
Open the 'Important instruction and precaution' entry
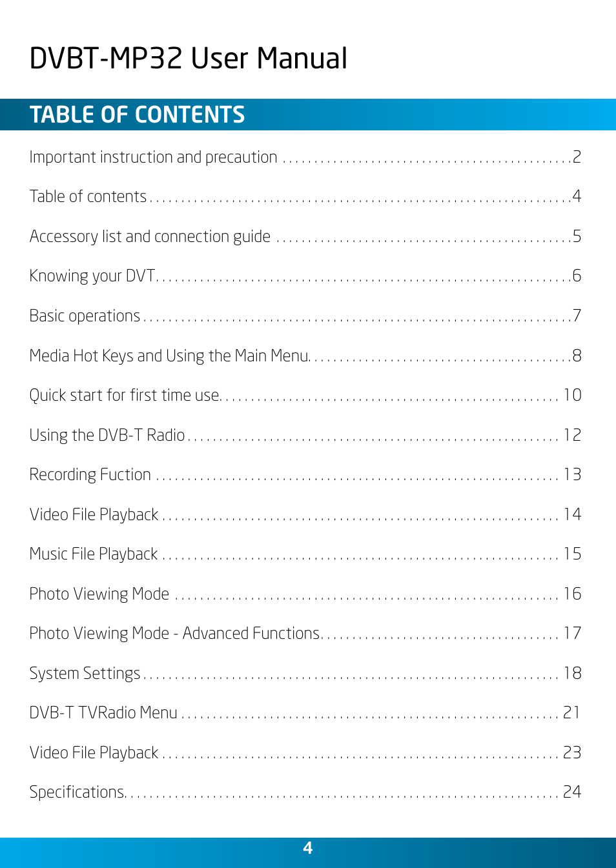(305, 157)
